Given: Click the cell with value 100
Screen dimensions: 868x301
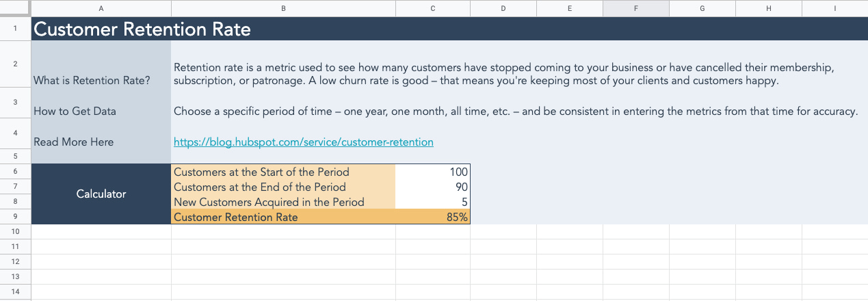Looking at the screenshot, I should 432,172.
